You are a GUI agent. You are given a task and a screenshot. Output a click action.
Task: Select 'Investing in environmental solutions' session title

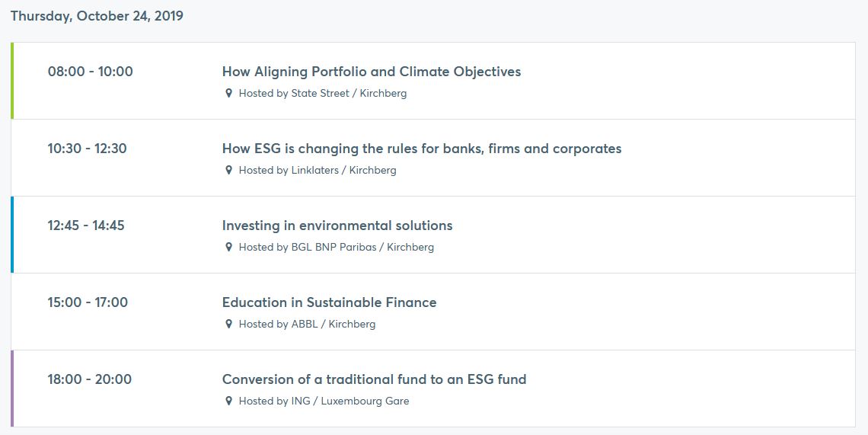coord(337,225)
